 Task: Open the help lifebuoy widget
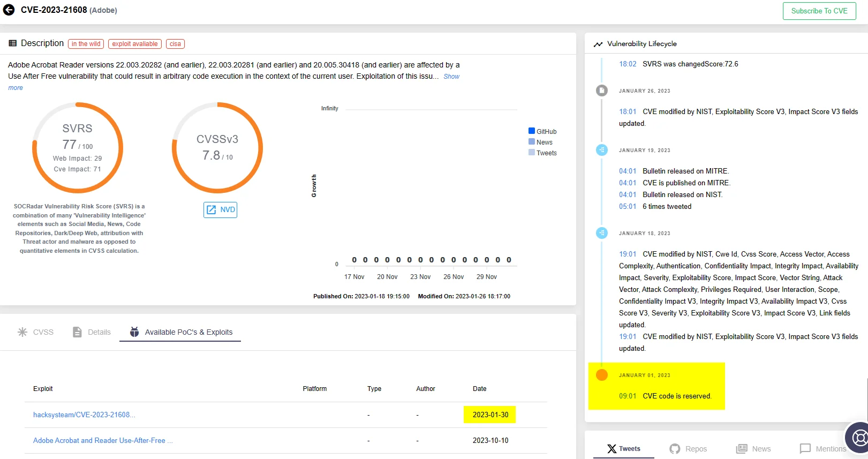point(859,438)
